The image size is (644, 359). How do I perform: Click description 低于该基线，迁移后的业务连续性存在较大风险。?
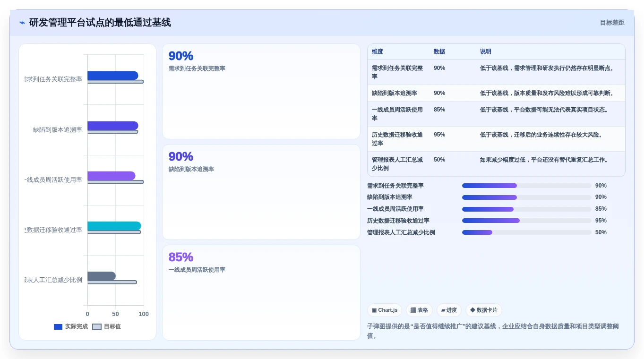coord(542,135)
